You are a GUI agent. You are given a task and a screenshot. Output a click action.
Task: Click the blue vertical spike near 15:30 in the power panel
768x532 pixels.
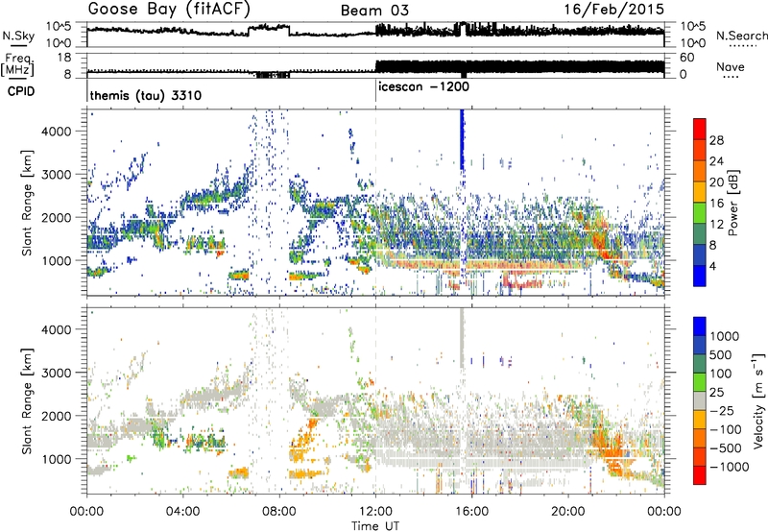462,139
